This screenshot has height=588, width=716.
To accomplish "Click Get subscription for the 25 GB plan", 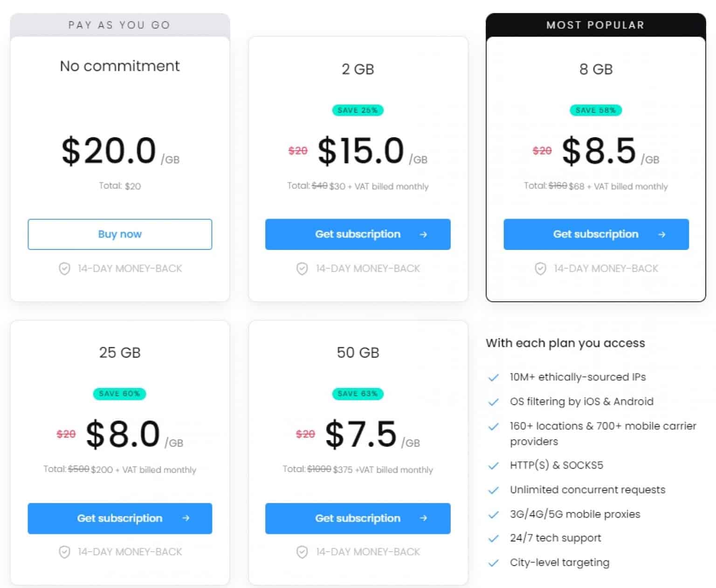I will click(x=120, y=519).
